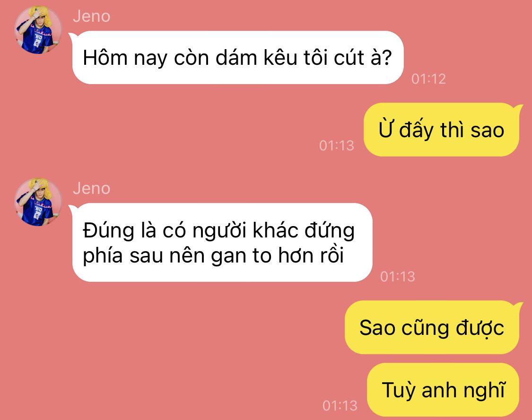Select the Jeno name above the first message
This screenshot has width=532, height=420.
(x=92, y=16)
